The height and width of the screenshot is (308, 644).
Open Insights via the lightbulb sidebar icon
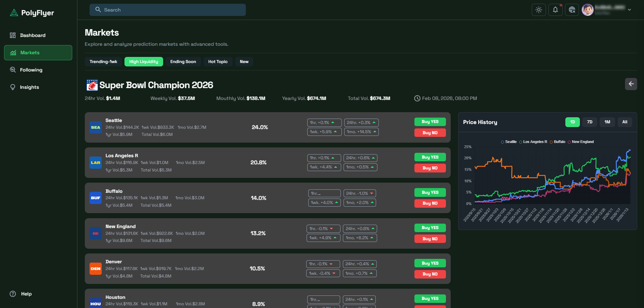[13, 87]
